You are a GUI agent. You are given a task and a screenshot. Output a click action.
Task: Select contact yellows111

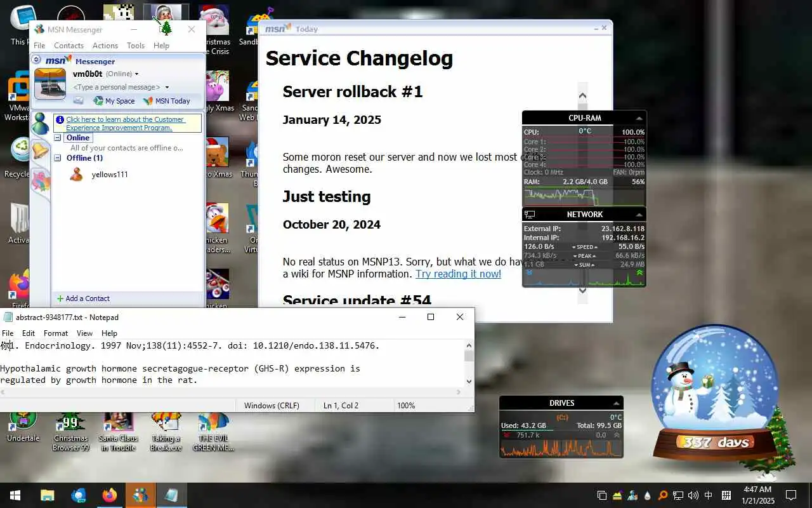tap(110, 174)
